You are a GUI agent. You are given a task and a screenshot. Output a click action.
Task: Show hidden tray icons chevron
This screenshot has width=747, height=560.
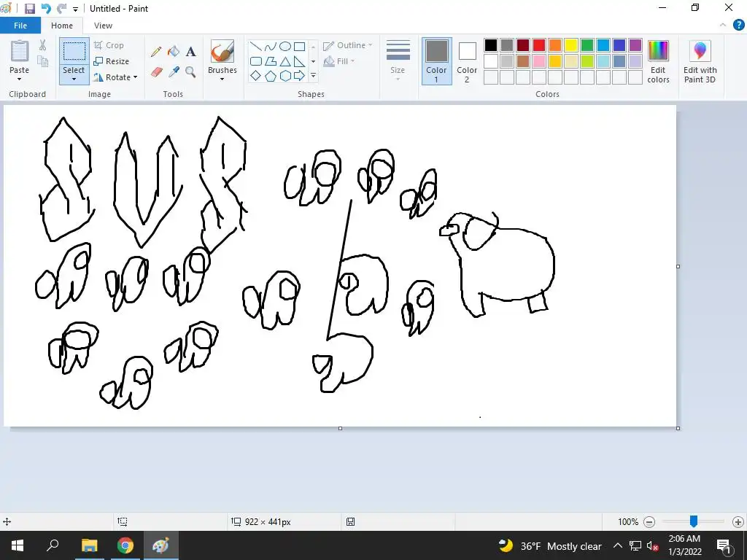pos(617,545)
